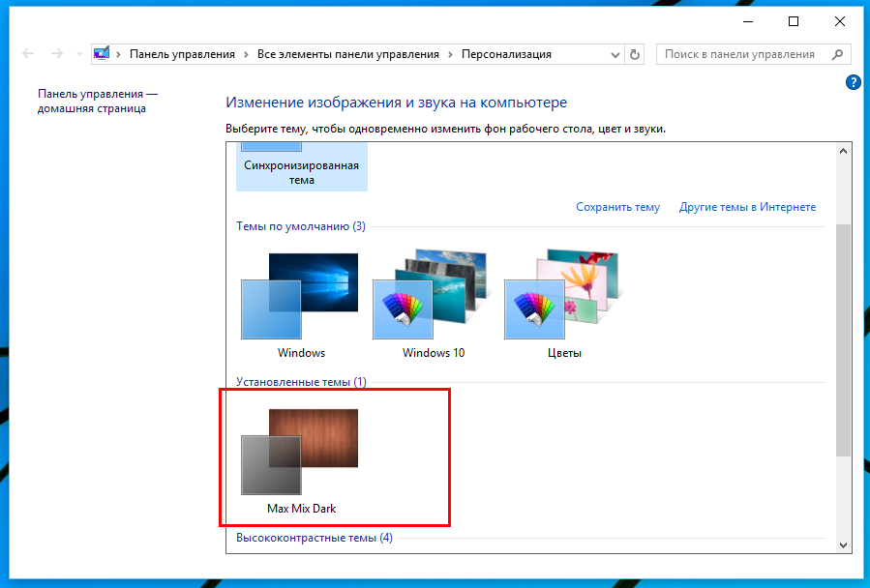870x588 pixels.
Task: Click the search magnifier icon
Action: tap(838, 54)
